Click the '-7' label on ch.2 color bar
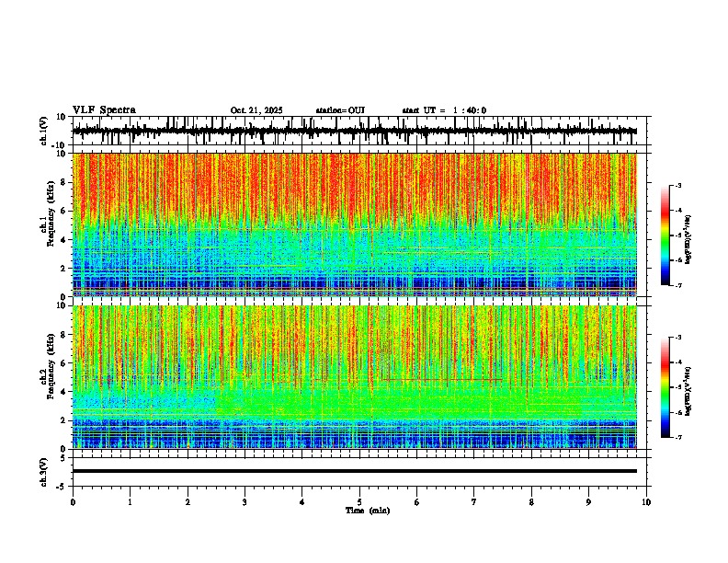728x563 pixels. (x=677, y=437)
